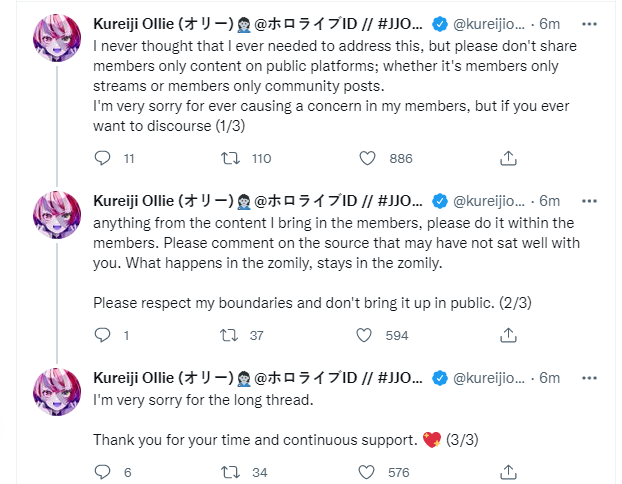Screen dimensions: 622x484
Task: Retweet the first tweet with 110 retweets
Action: pyautogui.click(x=233, y=158)
